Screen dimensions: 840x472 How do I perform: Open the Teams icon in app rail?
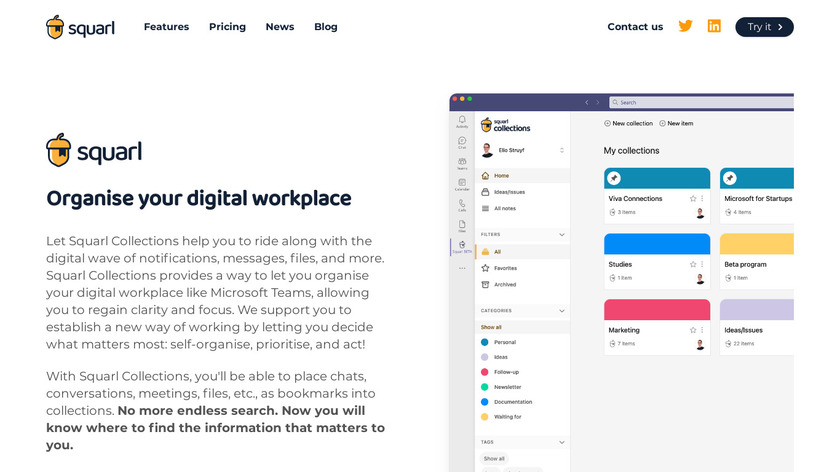click(x=462, y=163)
